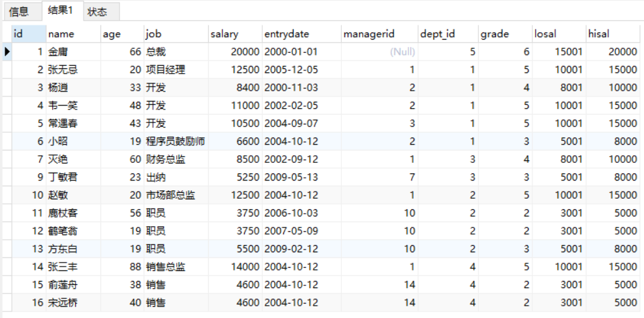The width and height of the screenshot is (644, 318).
Task: Click the losal column header
Action: (559, 34)
